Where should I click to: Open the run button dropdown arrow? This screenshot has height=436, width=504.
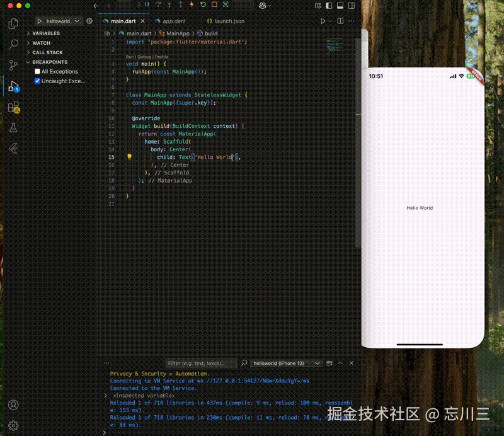click(330, 21)
